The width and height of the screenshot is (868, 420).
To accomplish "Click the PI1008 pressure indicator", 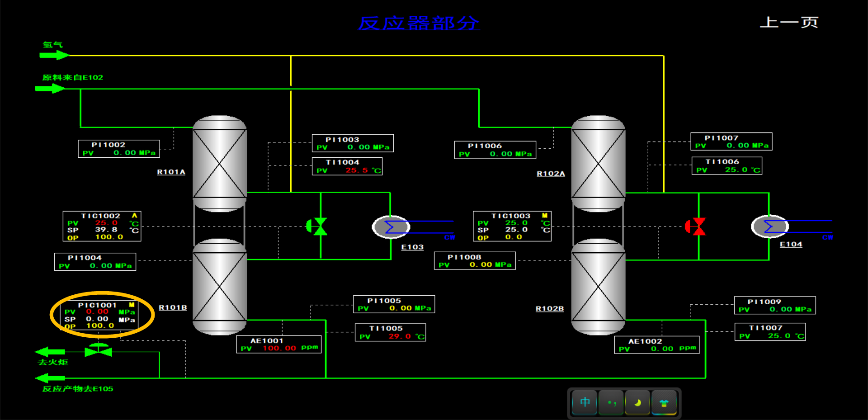I will tap(475, 261).
